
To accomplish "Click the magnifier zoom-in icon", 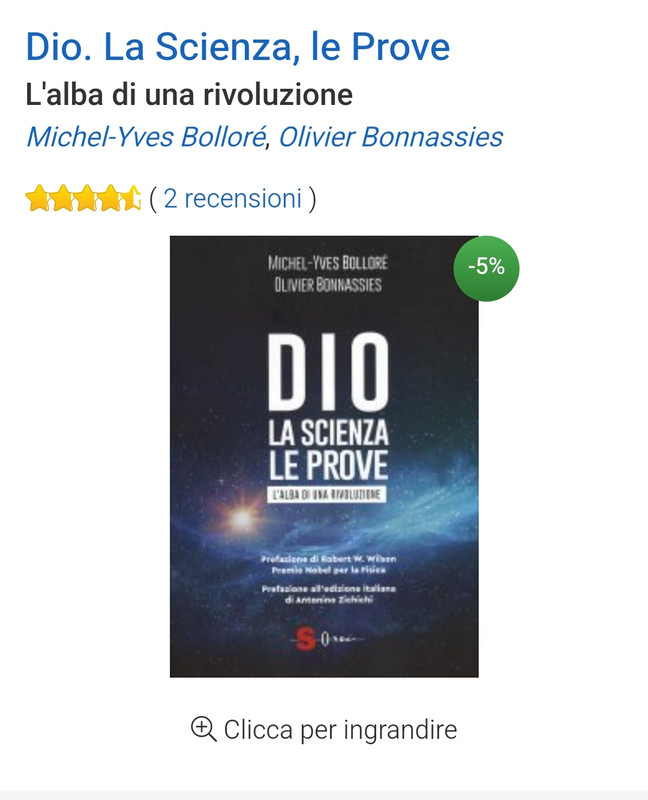I will coord(203,729).
